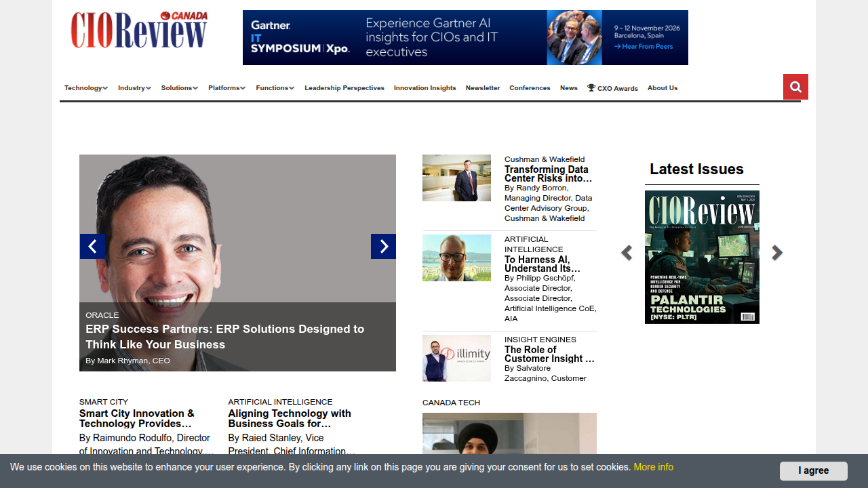Viewport: 868px width, 488px height.
Task: Open the About Us menu item
Action: coord(663,88)
